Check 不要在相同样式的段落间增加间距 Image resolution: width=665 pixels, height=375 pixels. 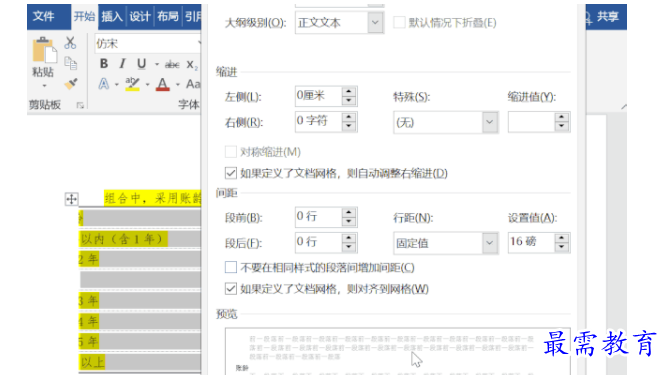pos(231,267)
